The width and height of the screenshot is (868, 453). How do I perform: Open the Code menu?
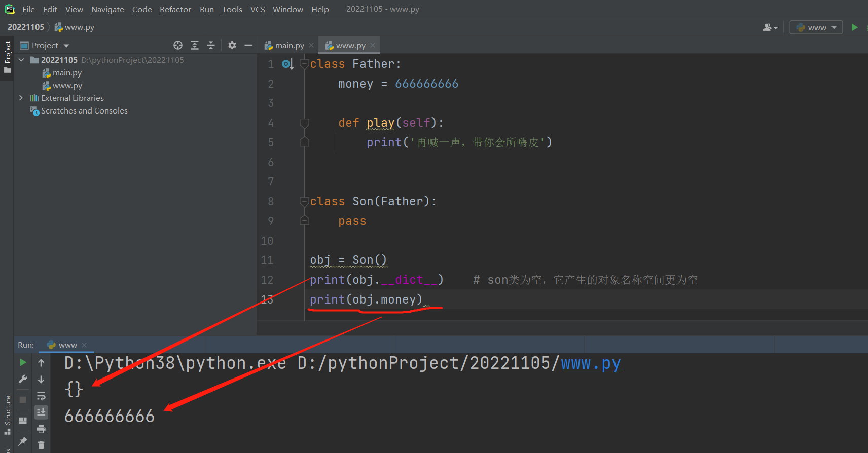pos(142,9)
